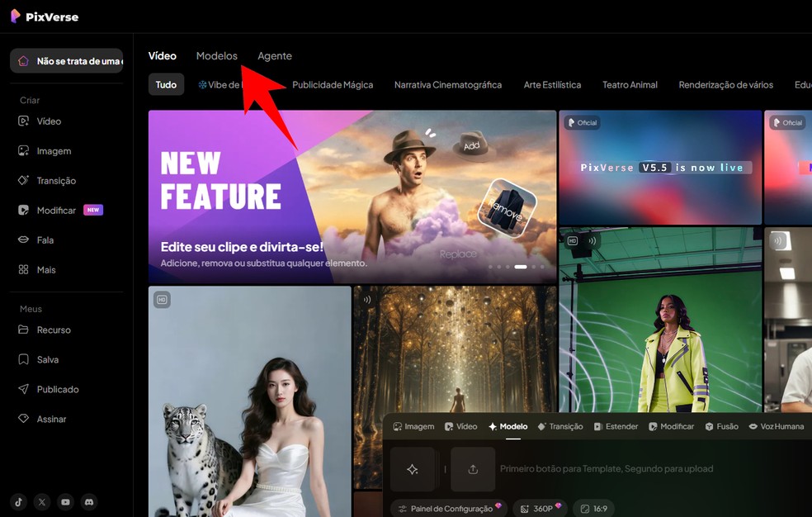Click the HD badge on green screen video
Viewport: 812px width, 517px height.
click(x=573, y=241)
